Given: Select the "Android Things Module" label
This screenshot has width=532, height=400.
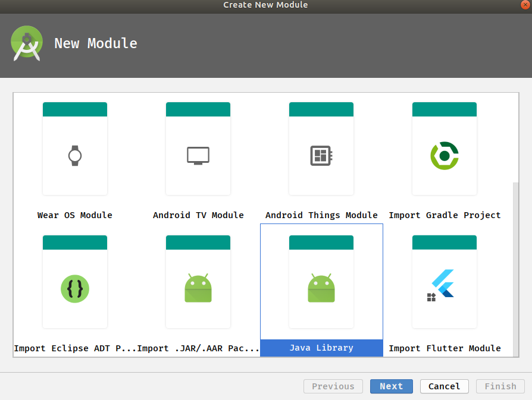Looking at the screenshot, I should pyautogui.click(x=321, y=215).
